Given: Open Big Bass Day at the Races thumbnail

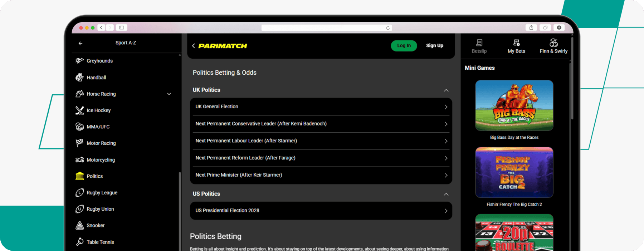Looking at the screenshot, I should click(x=514, y=105).
